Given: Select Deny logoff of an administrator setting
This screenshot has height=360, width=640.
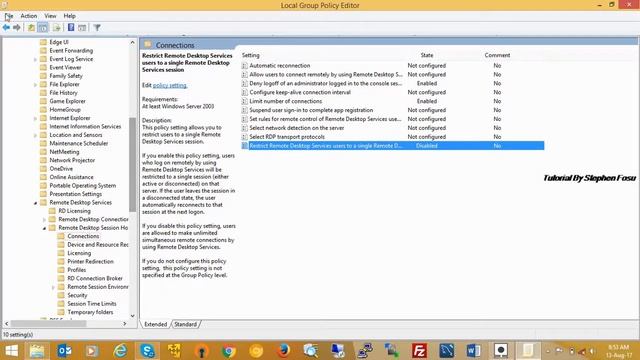Looking at the screenshot, I should (326, 83).
